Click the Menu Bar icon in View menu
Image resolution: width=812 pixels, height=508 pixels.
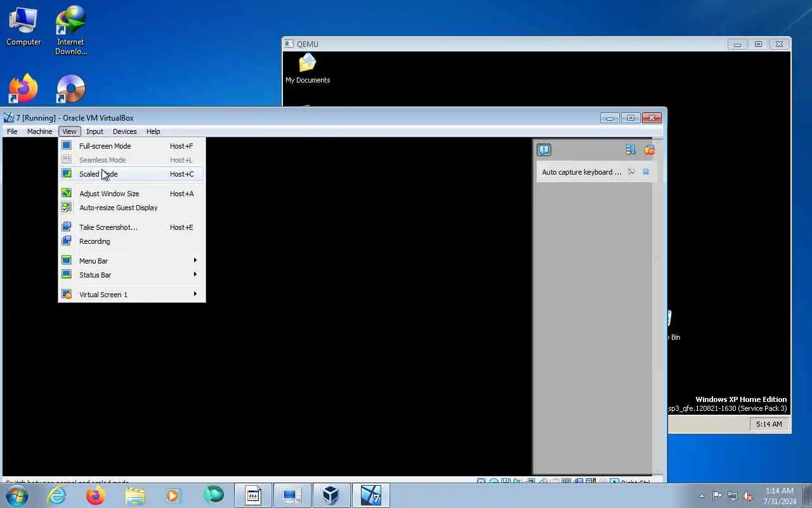tap(66, 260)
